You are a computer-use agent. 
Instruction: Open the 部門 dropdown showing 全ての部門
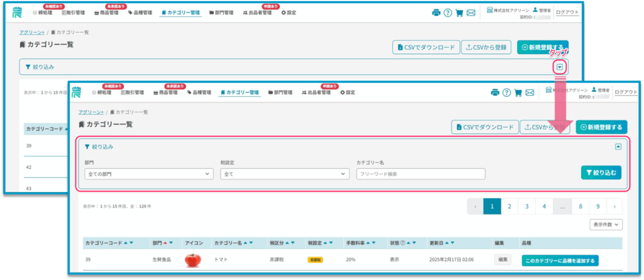click(x=148, y=174)
